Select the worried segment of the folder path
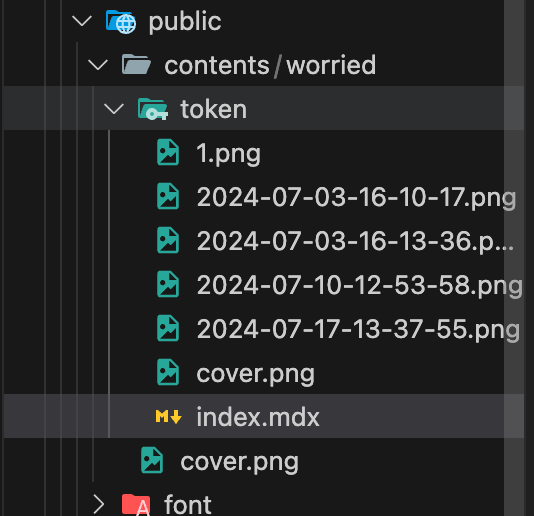The image size is (534, 516). 331,65
